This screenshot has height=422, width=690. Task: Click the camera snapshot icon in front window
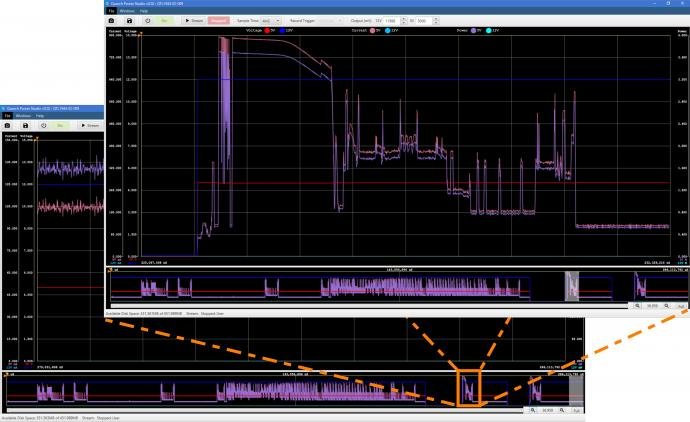(111, 20)
